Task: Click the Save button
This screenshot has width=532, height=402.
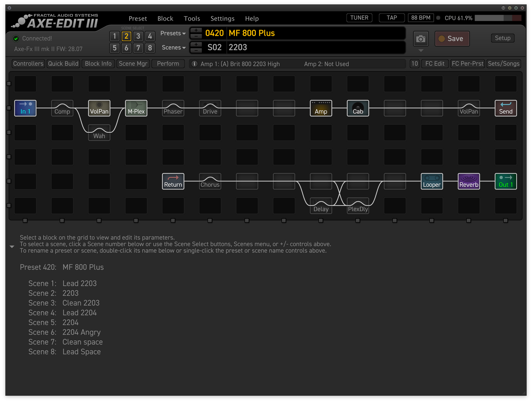Action: (452, 39)
